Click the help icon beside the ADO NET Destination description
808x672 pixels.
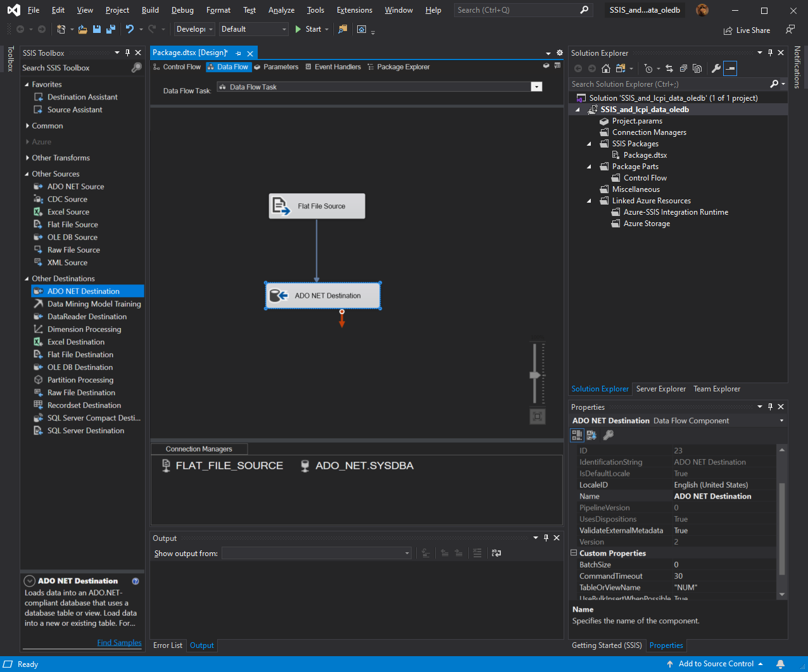click(135, 581)
